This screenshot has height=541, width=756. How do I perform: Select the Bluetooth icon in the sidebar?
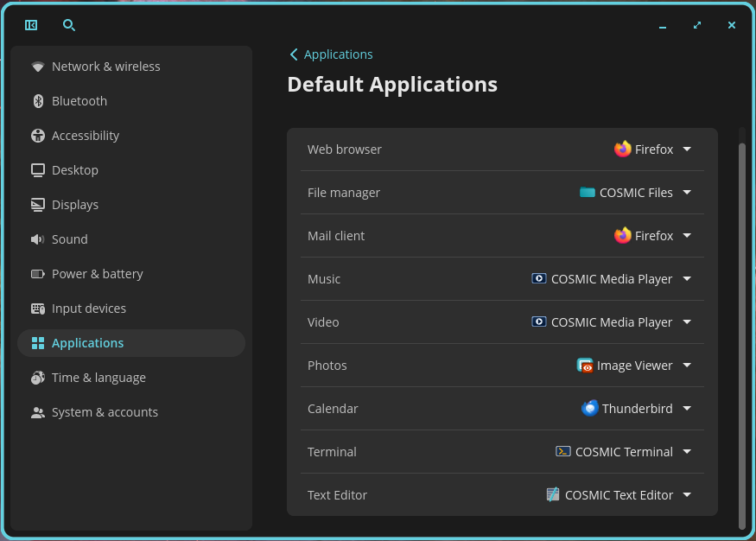37,100
